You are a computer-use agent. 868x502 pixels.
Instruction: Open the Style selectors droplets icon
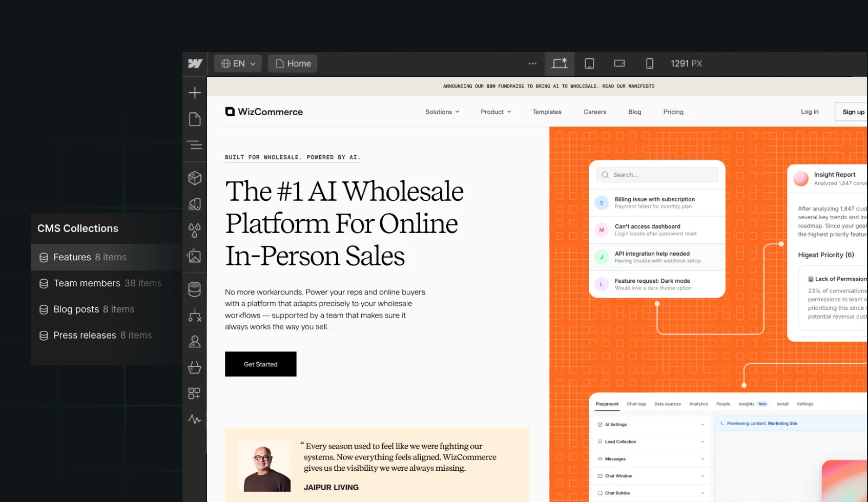(195, 231)
